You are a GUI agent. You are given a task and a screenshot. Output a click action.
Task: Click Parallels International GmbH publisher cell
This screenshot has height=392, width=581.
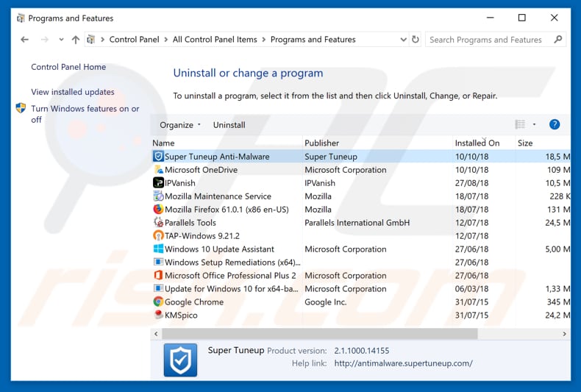click(357, 223)
